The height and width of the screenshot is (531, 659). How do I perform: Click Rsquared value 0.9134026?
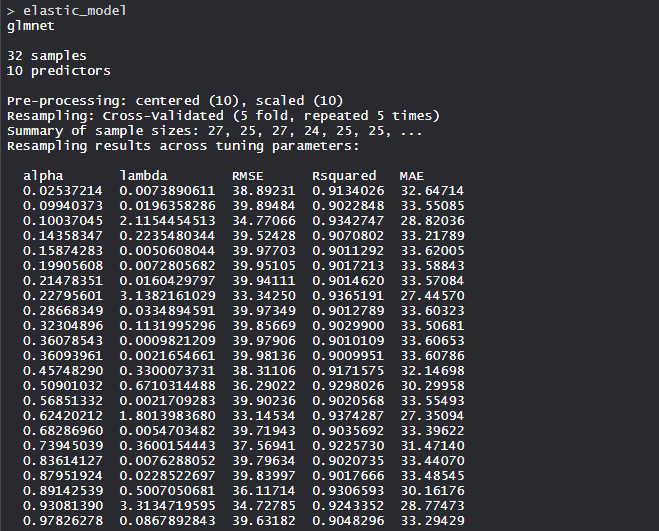[348, 191]
